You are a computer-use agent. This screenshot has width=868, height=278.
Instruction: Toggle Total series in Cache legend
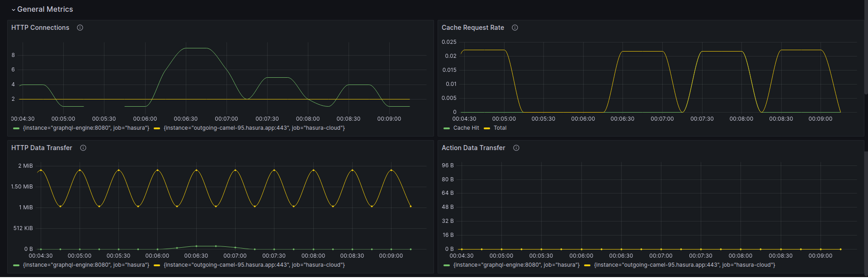[x=500, y=128]
